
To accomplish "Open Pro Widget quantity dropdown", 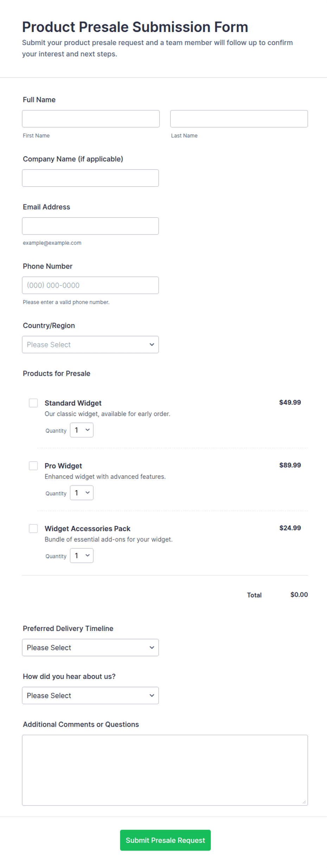I will pyautogui.click(x=82, y=493).
